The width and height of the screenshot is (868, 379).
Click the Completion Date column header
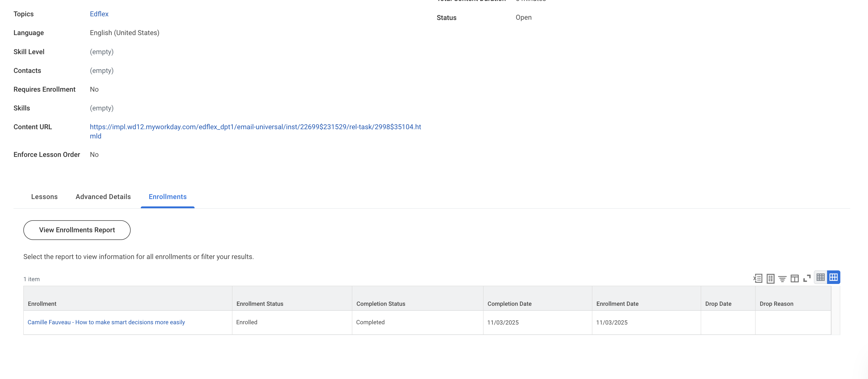point(538,298)
